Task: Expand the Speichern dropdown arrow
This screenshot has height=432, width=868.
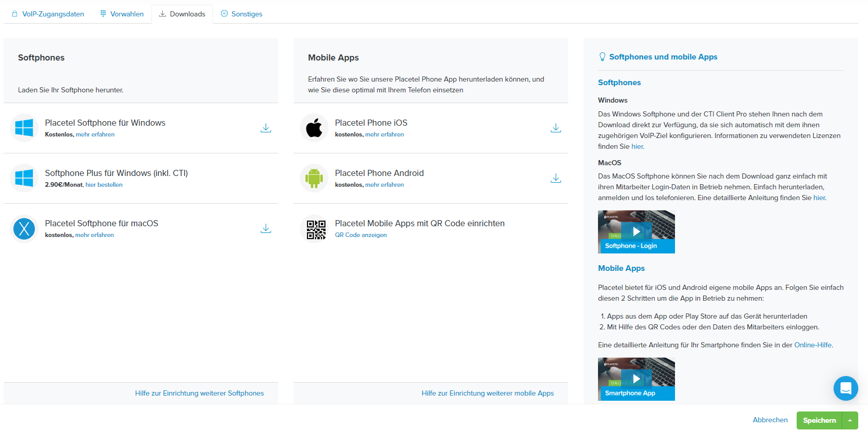Action: [850, 420]
